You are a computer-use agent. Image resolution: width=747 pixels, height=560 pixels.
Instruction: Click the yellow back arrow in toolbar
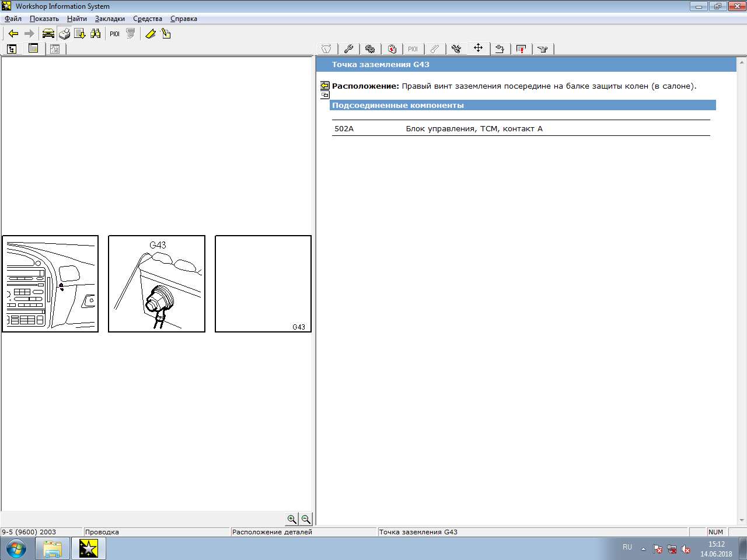tap(13, 34)
